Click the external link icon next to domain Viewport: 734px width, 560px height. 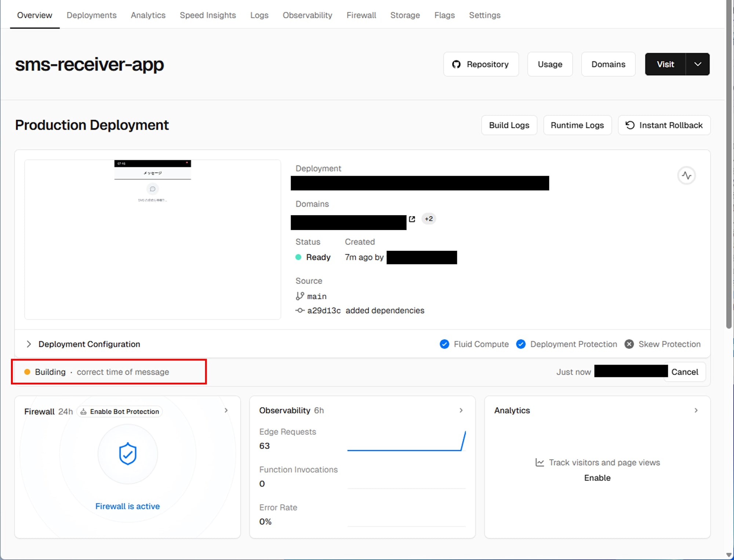(412, 219)
